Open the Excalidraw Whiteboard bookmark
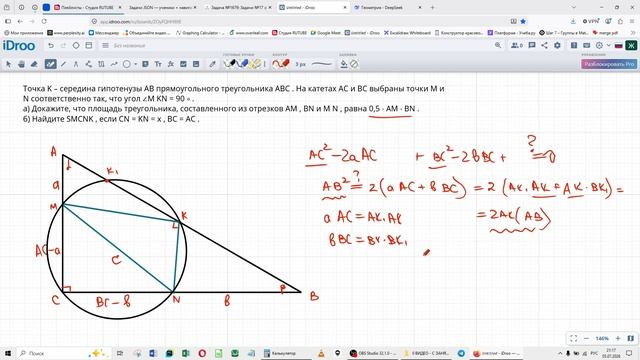 click(x=407, y=33)
